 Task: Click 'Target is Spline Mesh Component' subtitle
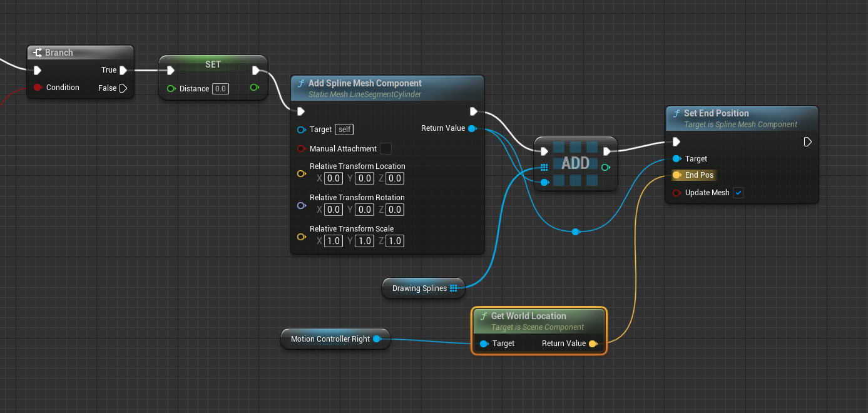tap(740, 125)
